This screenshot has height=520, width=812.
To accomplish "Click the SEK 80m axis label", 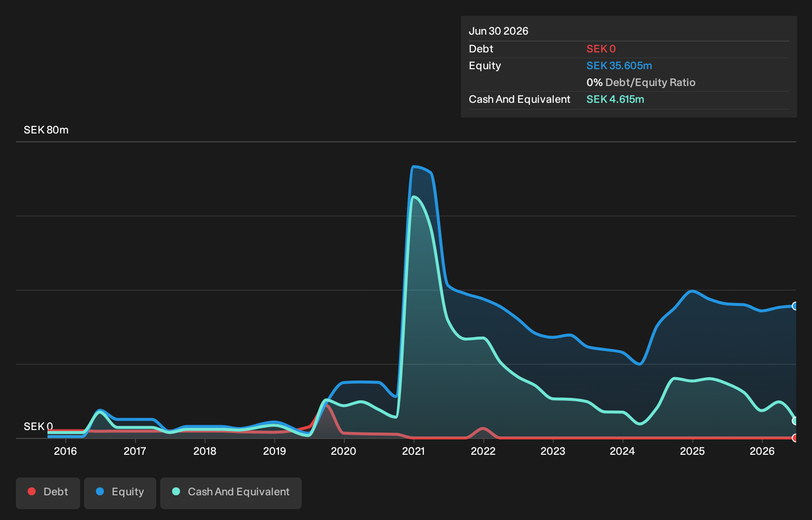I will tap(46, 130).
